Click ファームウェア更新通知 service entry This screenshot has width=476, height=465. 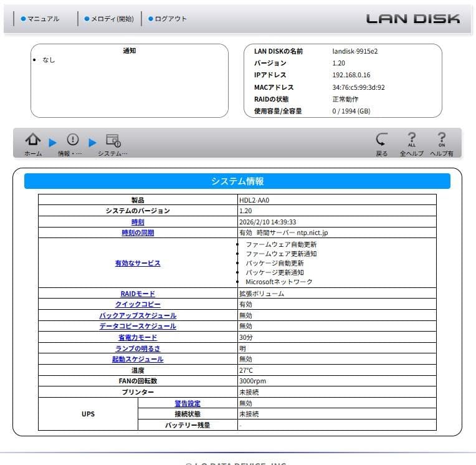click(x=281, y=254)
